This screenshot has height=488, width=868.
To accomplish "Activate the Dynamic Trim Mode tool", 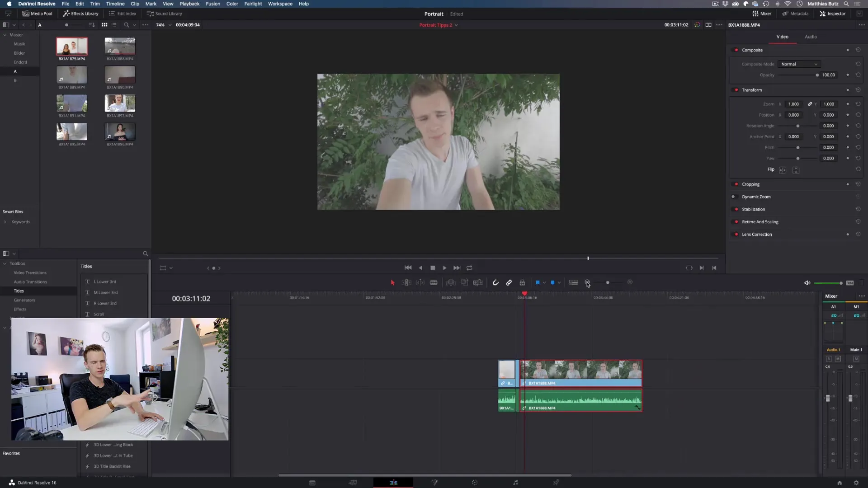I will click(420, 282).
